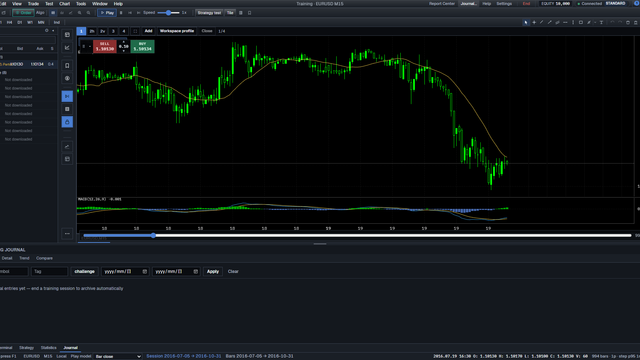This screenshot has height=360, width=640.
Task: Select line chart type icon
Action: click(71, 13)
